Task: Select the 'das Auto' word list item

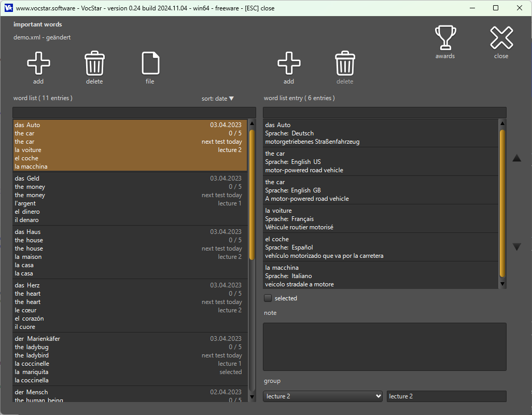Action: tap(130, 146)
